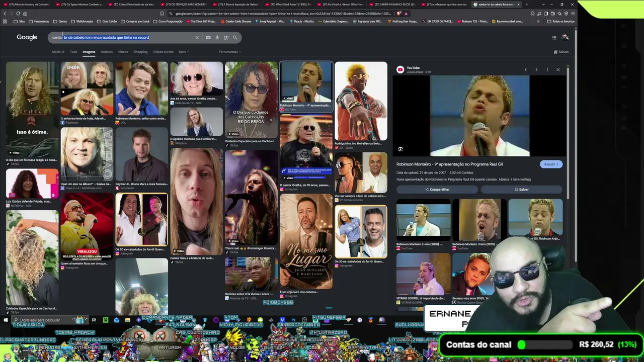
Task: Open the Google account avatar
Action: (x=565, y=38)
